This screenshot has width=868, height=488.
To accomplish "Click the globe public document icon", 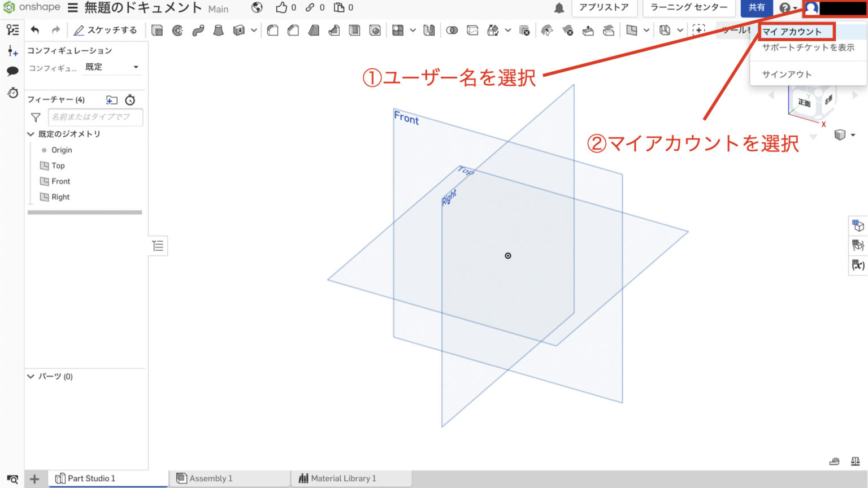I will (257, 7).
